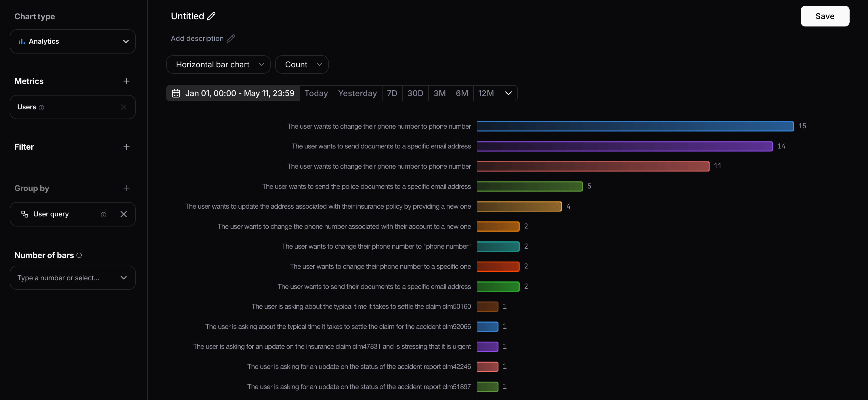Screen dimensions: 868x400
Task: Select the User query group chip
Action: click(73, 214)
